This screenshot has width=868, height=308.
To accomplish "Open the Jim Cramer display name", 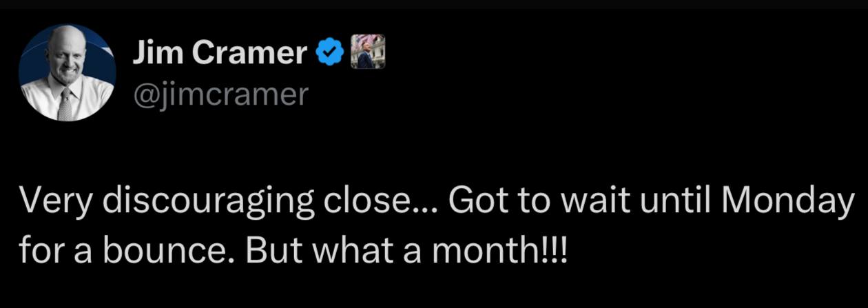I will 219,53.
